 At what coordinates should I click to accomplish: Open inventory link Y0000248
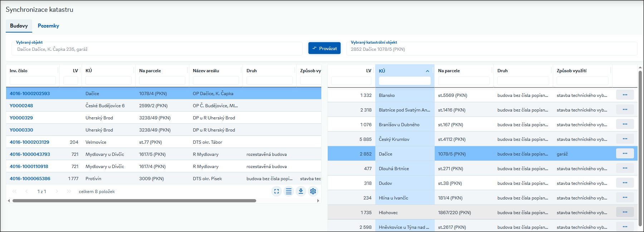point(21,106)
